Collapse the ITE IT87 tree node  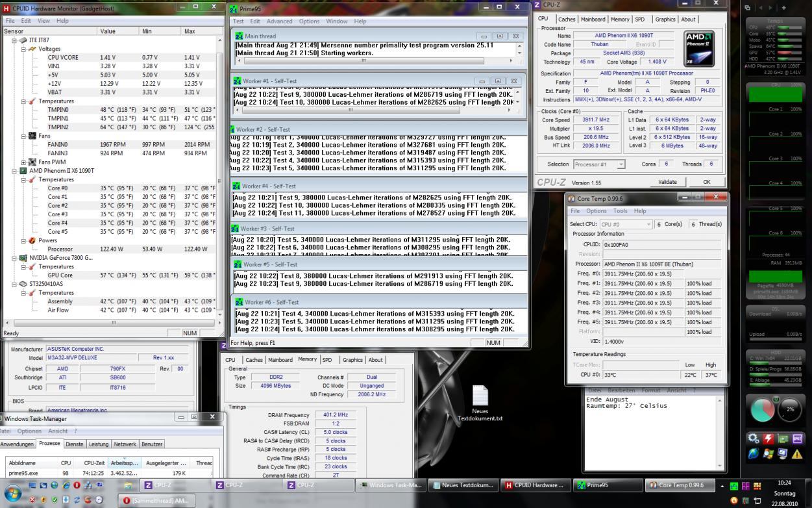[15, 40]
